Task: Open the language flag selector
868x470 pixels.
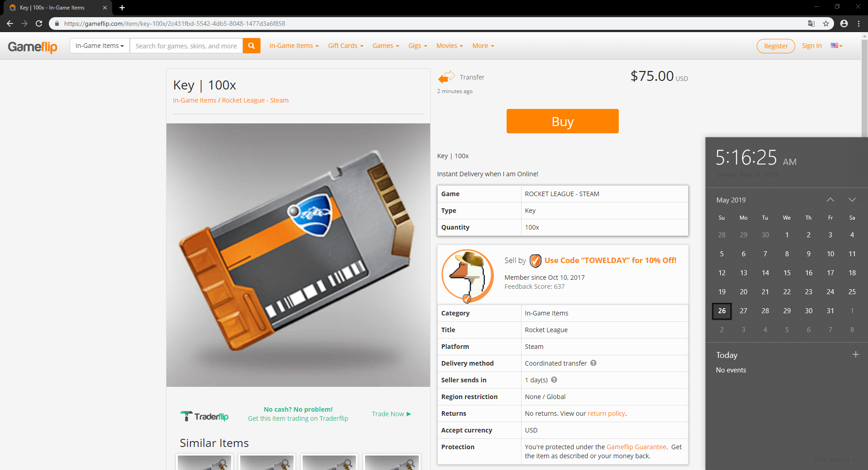Action: point(836,46)
